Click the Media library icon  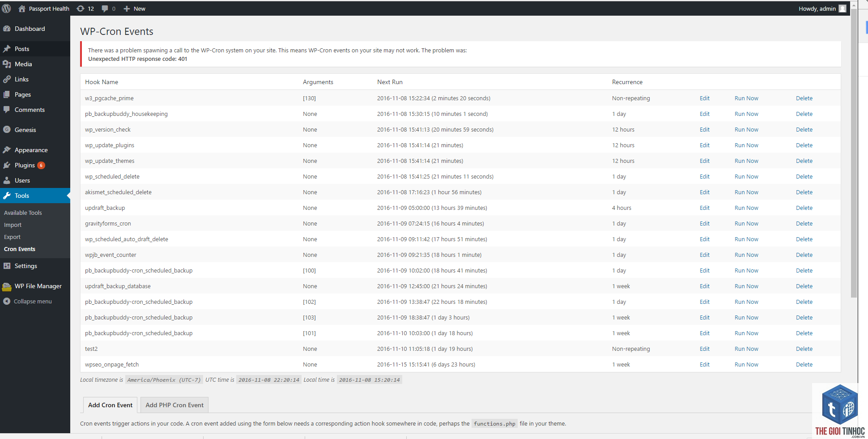click(x=7, y=64)
